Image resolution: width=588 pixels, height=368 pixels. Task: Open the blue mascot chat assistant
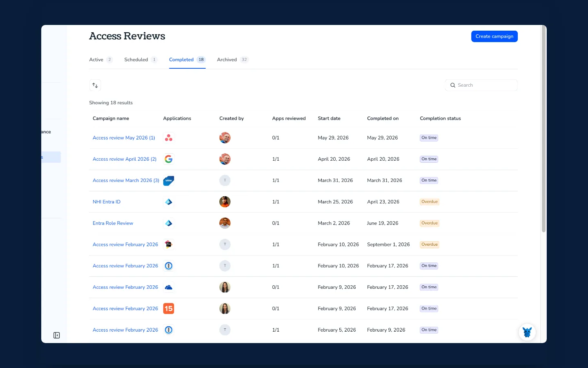click(527, 332)
